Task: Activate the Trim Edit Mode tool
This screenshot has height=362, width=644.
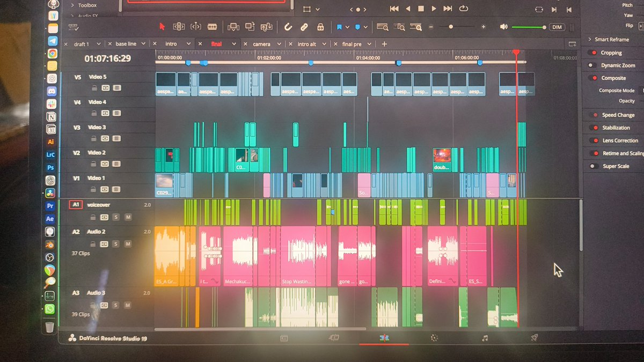Action: tap(179, 26)
